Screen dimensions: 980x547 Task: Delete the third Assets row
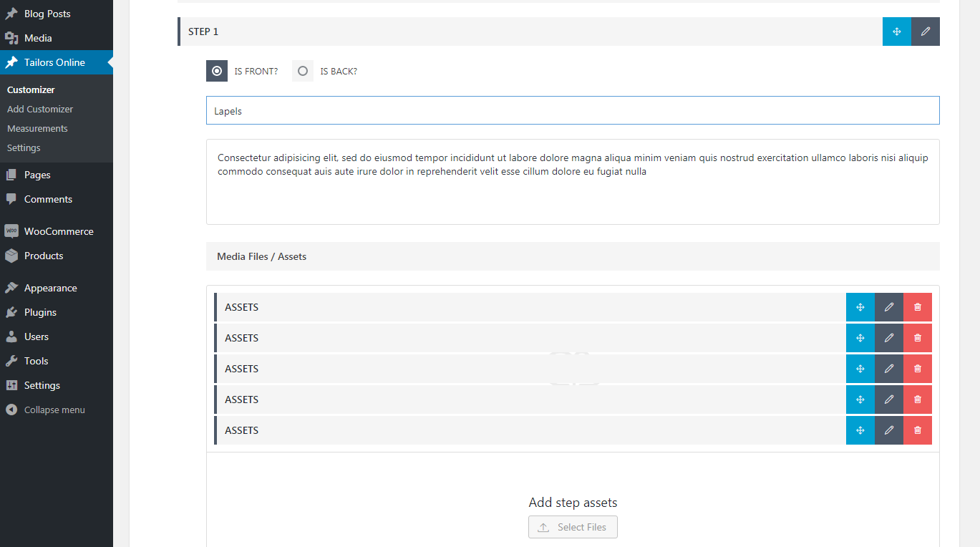(918, 369)
